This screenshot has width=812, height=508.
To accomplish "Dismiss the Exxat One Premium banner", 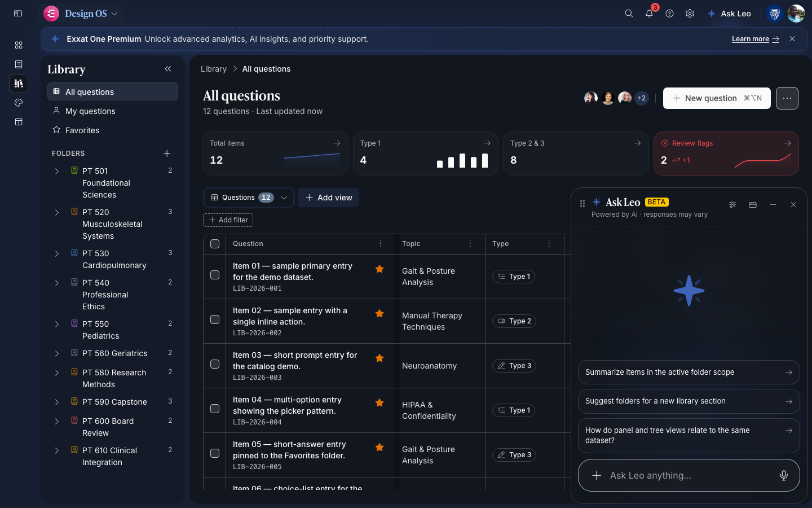I will coord(792,39).
